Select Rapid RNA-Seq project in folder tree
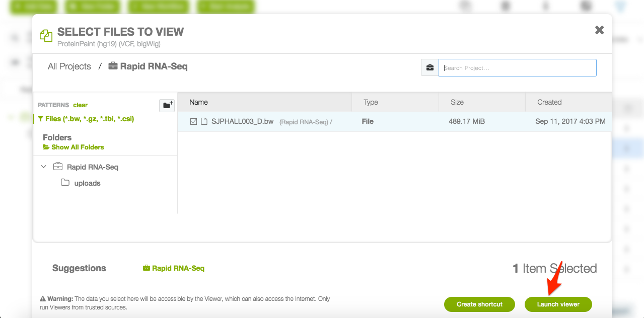The width and height of the screenshot is (644, 318). coord(93,167)
